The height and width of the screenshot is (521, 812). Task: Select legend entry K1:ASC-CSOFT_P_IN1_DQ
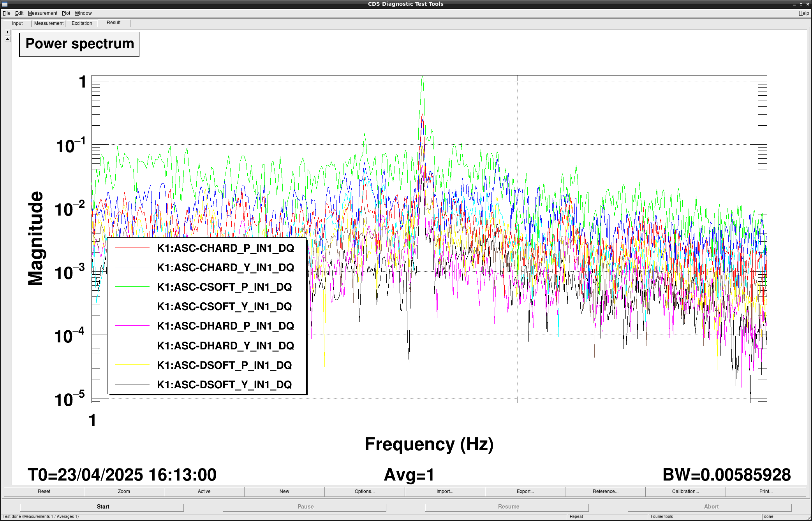(x=224, y=287)
